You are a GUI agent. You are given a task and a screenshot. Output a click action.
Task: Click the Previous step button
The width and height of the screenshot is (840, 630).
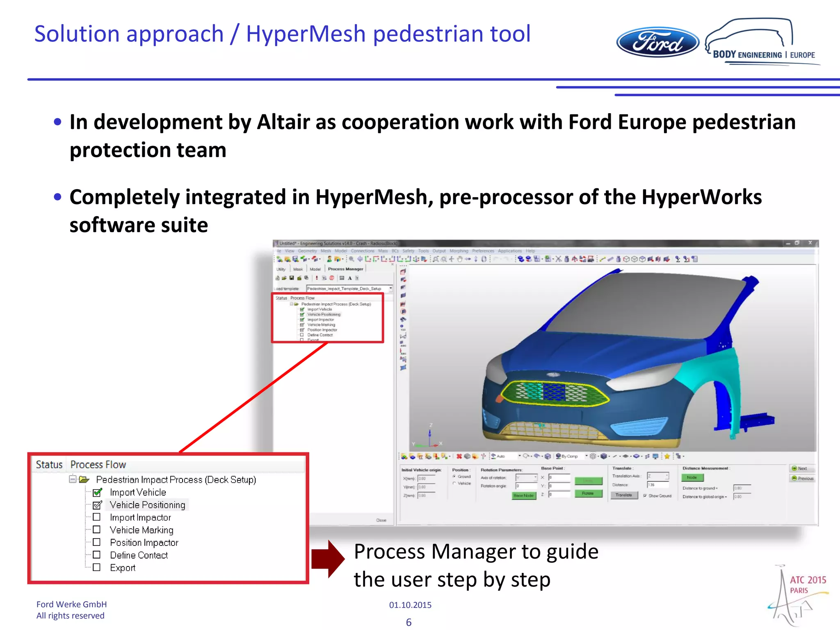coord(803,478)
